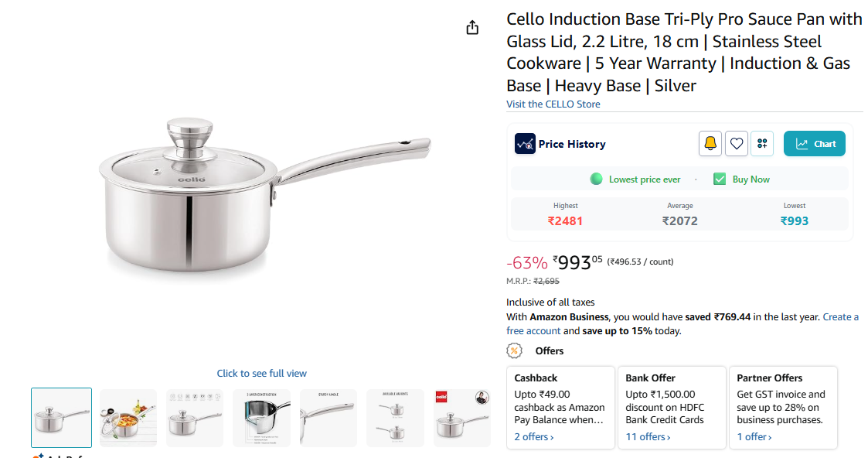Select the cooked dish thumbnail image
Viewport: 868px width, 458px height.
(128, 418)
